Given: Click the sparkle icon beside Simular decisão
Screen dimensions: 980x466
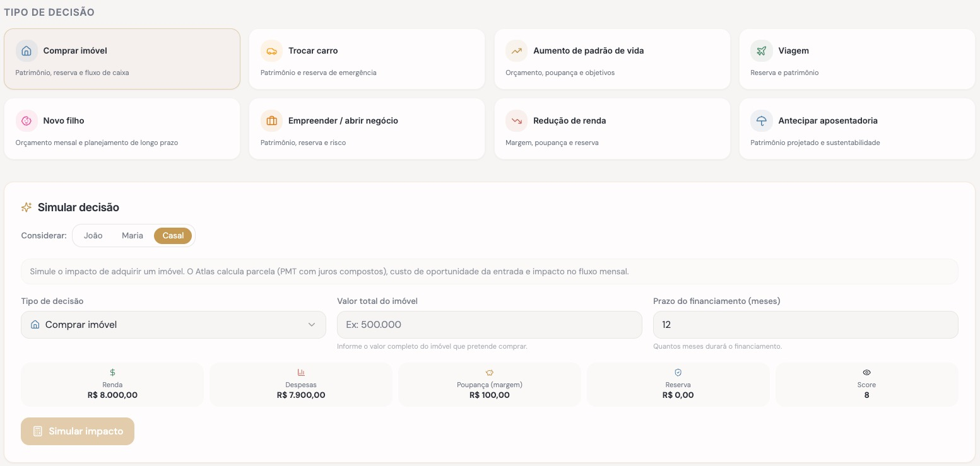Looking at the screenshot, I should [27, 207].
